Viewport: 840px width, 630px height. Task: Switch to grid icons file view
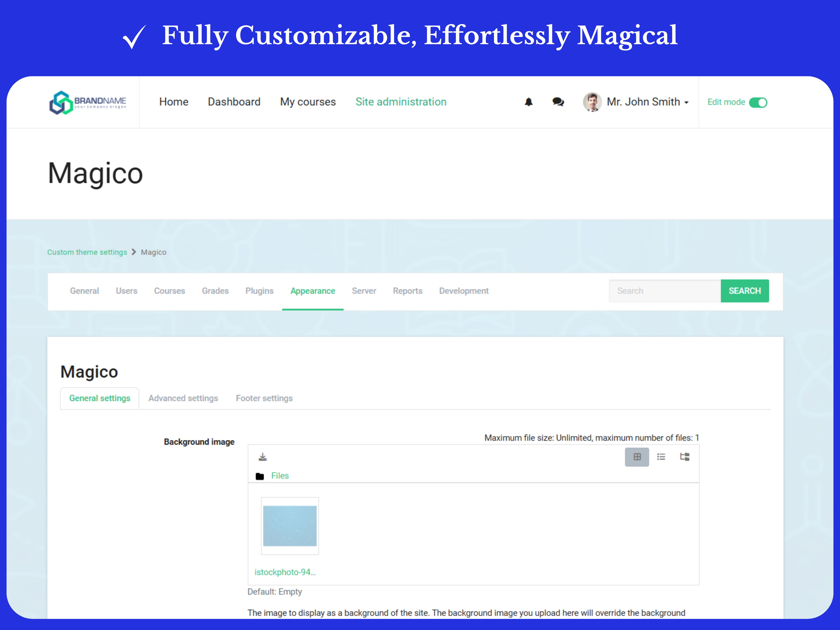(x=637, y=457)
